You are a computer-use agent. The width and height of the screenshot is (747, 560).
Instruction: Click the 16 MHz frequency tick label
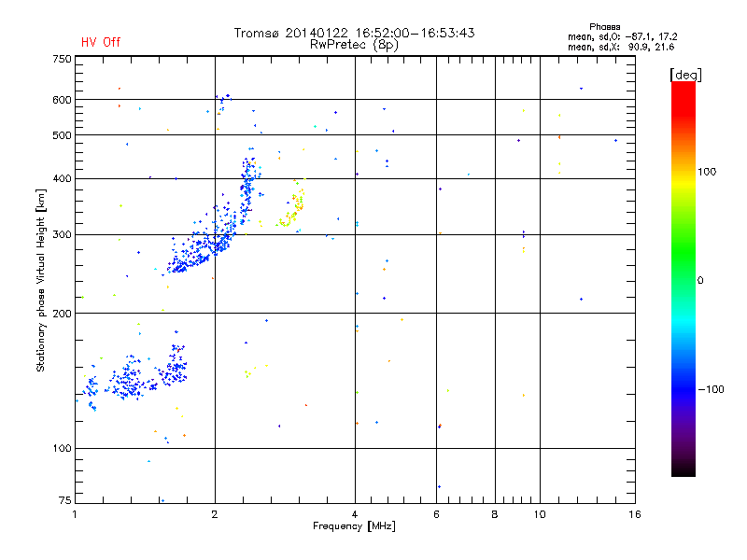[635, 514]
